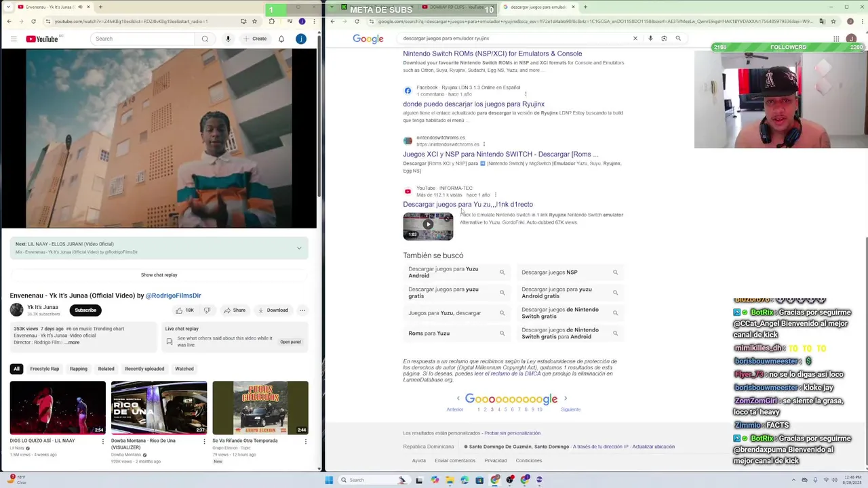Start Google search by voice

click(x=650, y=39)
